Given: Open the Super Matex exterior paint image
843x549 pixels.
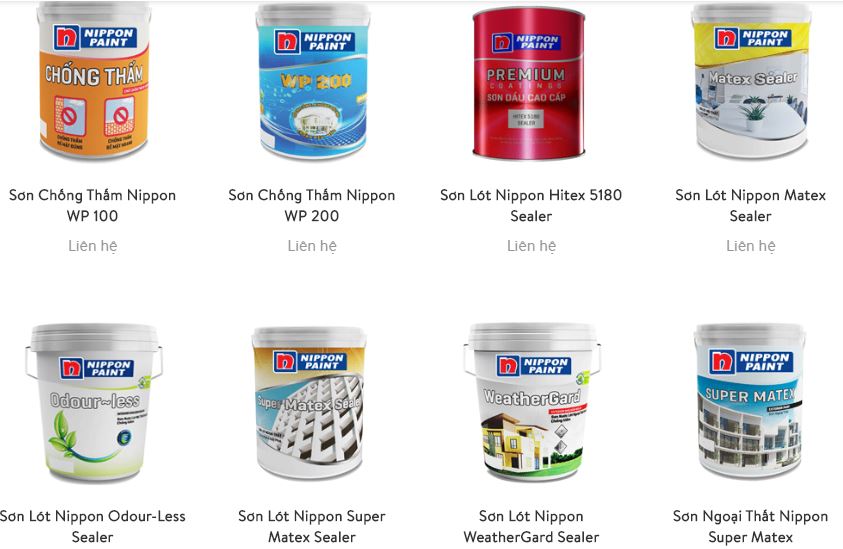Looking at the screenshot, I should (x=750, y=402).
